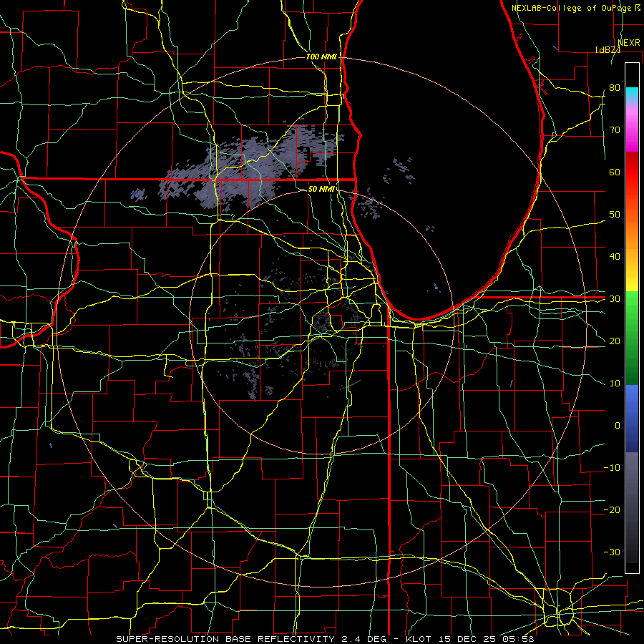Click the 70 value on the dBZ scale
This screenshot has width=644, height=644.
pos(615,130)
